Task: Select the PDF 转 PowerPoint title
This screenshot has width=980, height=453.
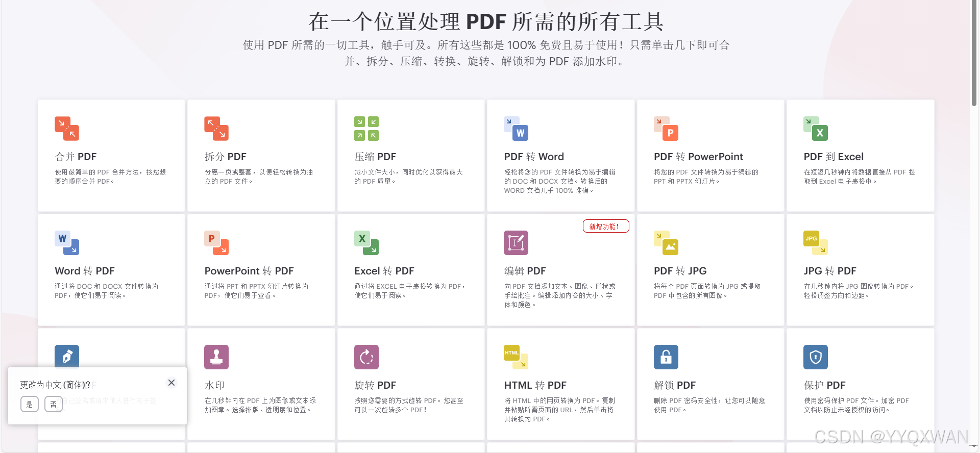Action: coord(698,157)
